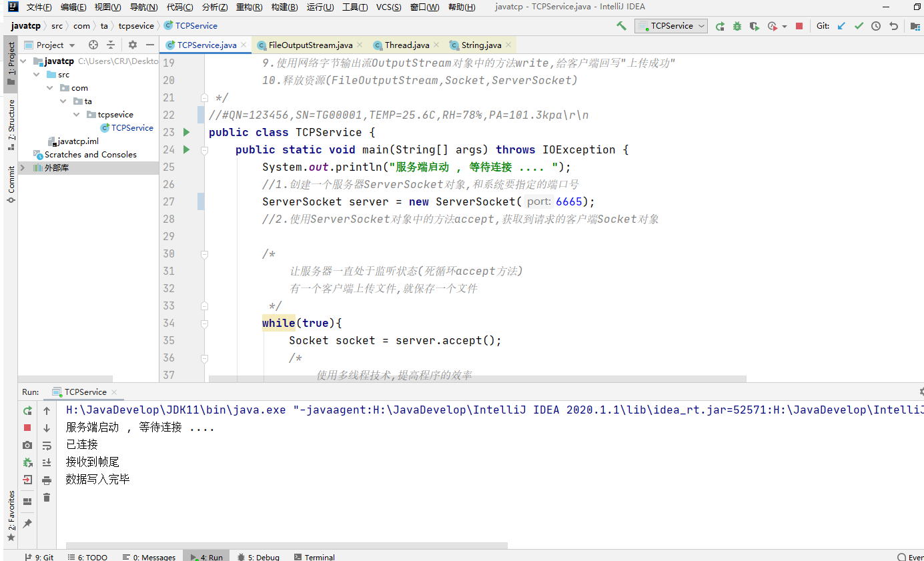The width and height of the screenshot is (924, 561).
Task: Click the red Stop button in the Run panel
Action: click(27, 428)
